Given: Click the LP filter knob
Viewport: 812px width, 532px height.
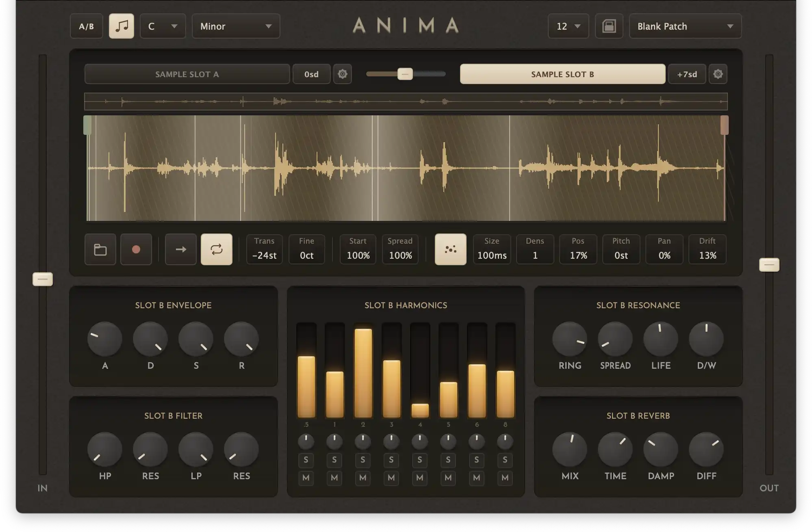Looking at the screenshot, I should coord(196,450).
